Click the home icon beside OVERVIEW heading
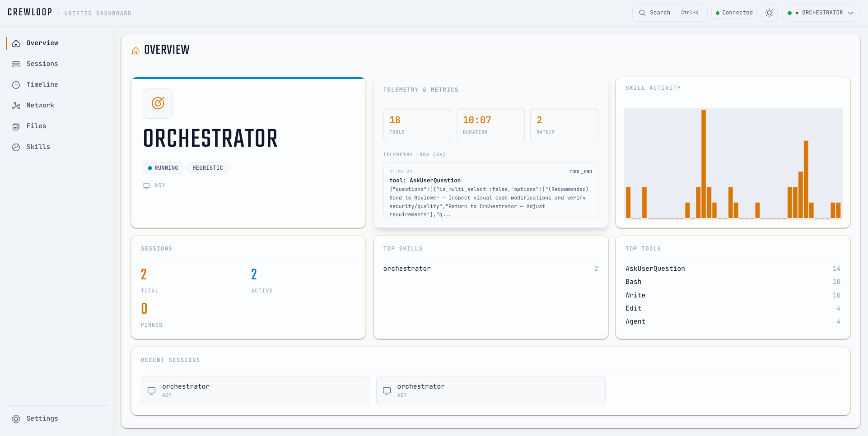Image resolution: width=868 pixels, height=436 pixels. (x=135, y=50)
